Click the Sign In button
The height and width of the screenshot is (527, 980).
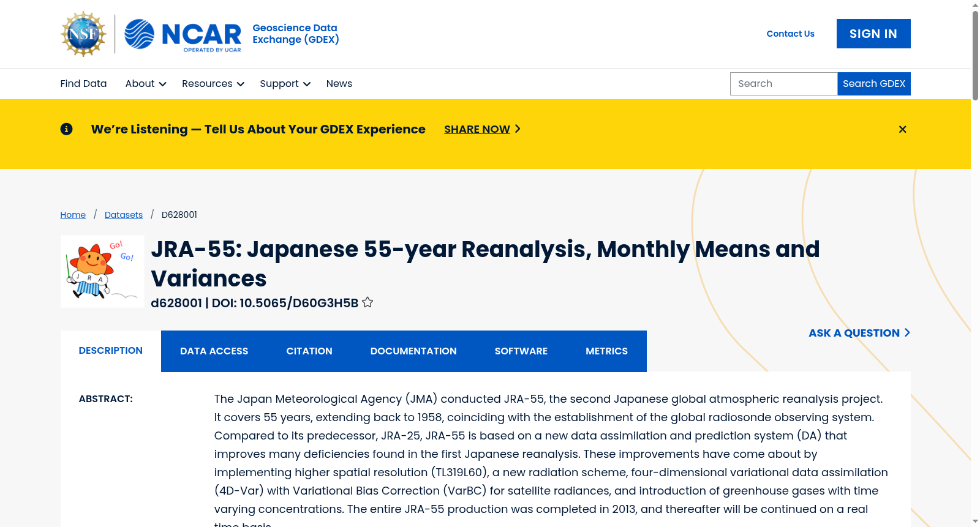[873, 34]
